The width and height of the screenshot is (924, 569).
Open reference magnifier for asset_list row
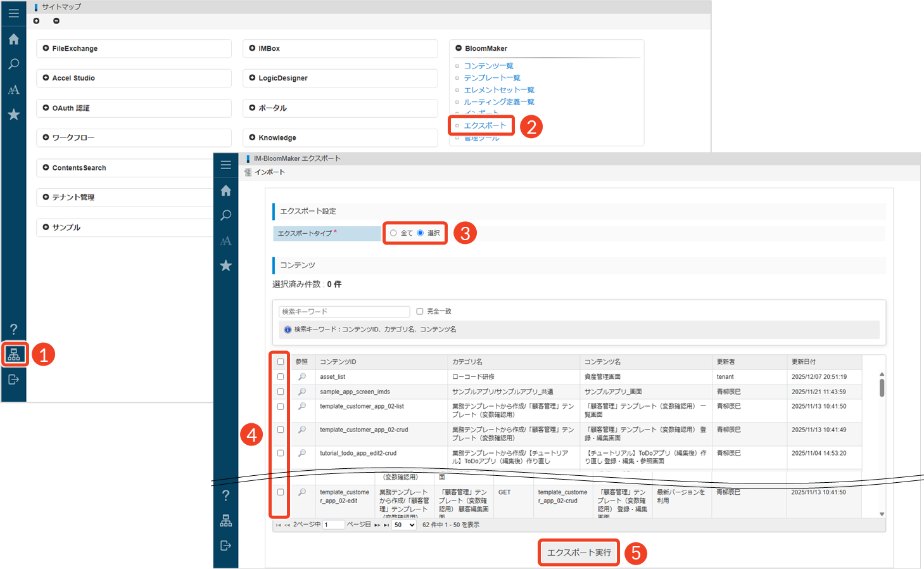[x=302, y=376]
